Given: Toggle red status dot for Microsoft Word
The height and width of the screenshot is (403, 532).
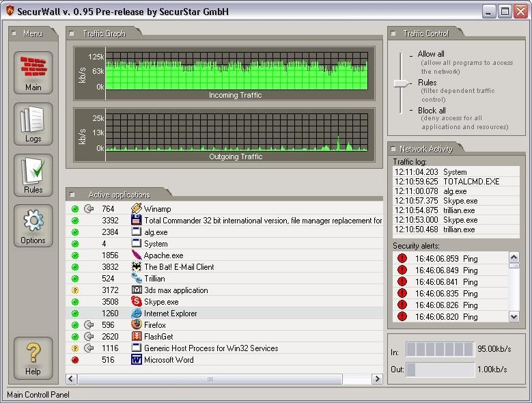Looking at the screenshot, I should pyautogui.click(x=75, y=360).
